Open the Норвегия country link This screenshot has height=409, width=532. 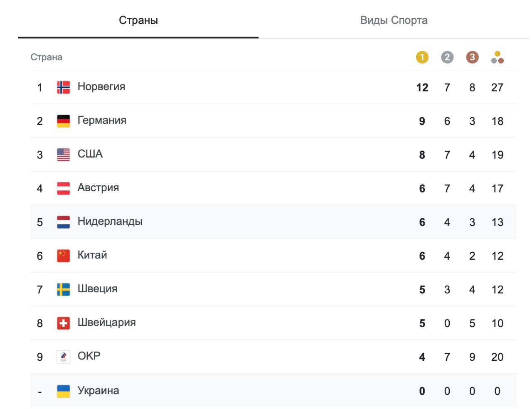pos(101,87)
